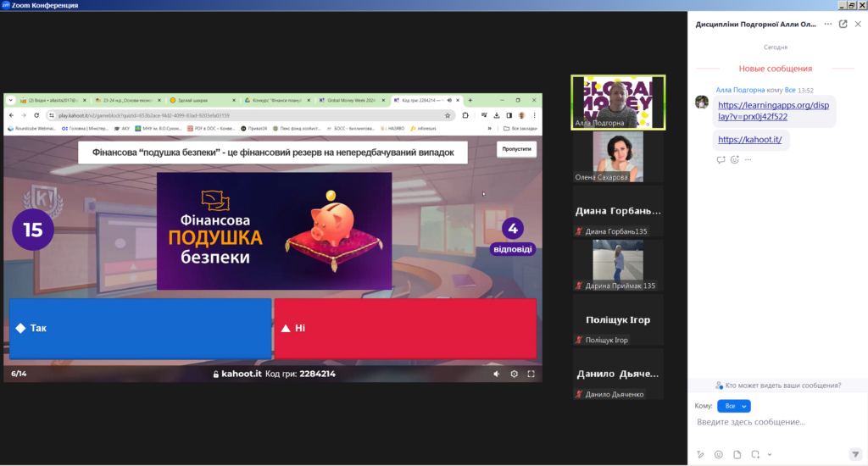The image size is (868, 466).
Task: Expand hidden bookmarks chevron
Action: 489,129
